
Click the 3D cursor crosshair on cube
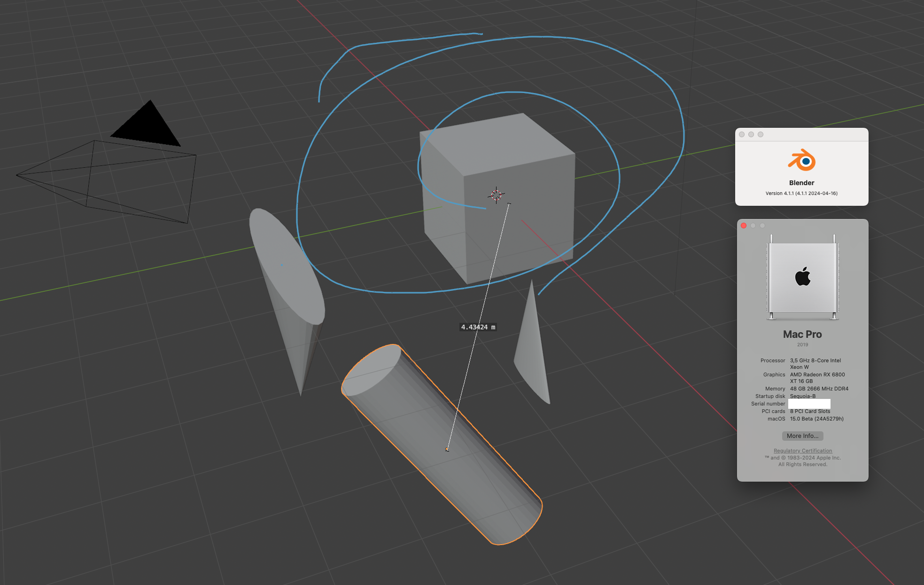(496, 195)
